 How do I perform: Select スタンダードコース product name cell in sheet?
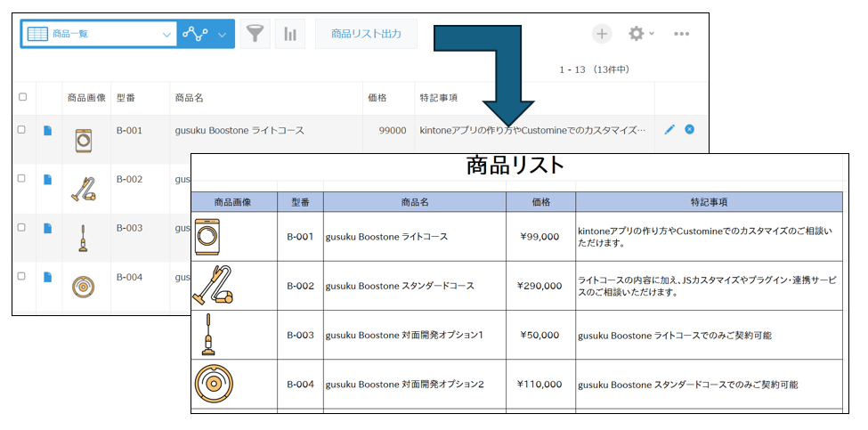(x=415, y=286)
